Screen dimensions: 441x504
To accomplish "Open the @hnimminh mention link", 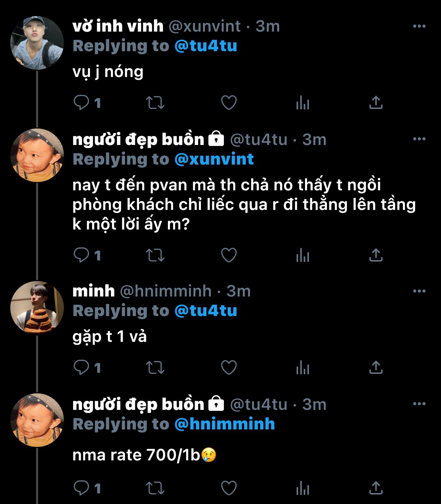I will pyautogui.click(x=225, y=424).
